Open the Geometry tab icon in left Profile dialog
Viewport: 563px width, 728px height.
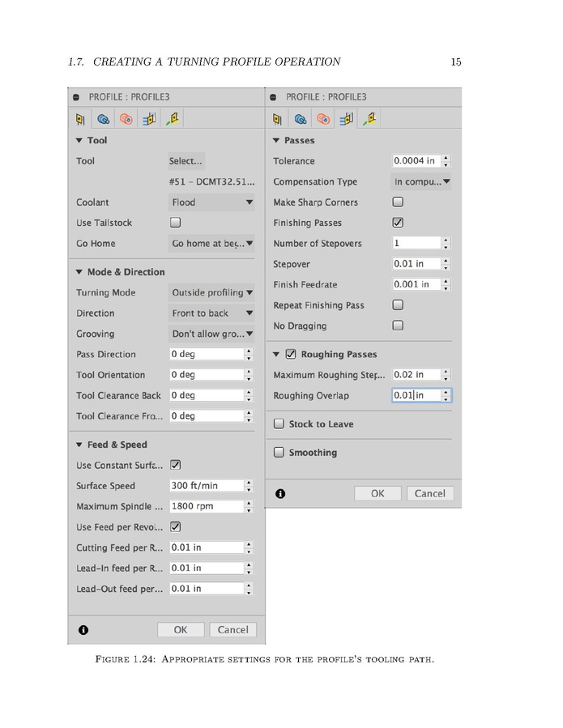click(x=103, y=119)
